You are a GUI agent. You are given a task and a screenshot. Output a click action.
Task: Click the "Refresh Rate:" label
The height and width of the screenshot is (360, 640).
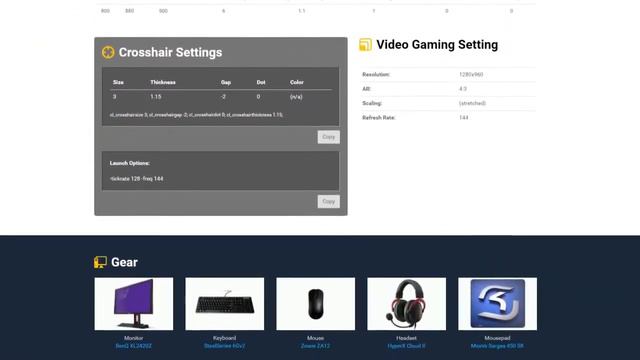click(x=378, y=118)
